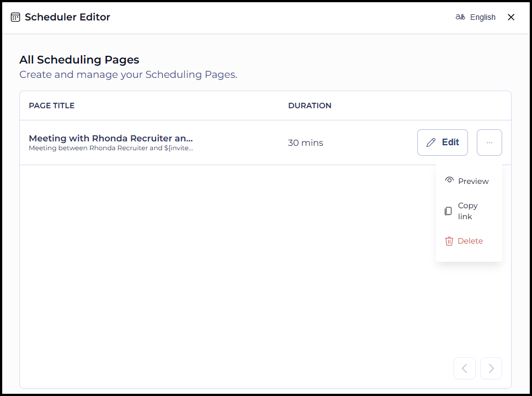Click the pencil icon on Edit button

430,142
